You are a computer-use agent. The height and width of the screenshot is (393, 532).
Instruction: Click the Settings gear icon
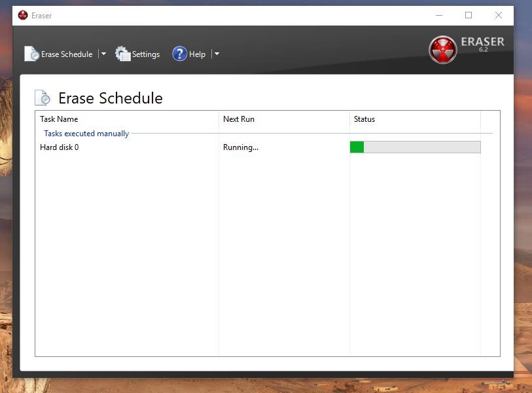click(122, 54)
